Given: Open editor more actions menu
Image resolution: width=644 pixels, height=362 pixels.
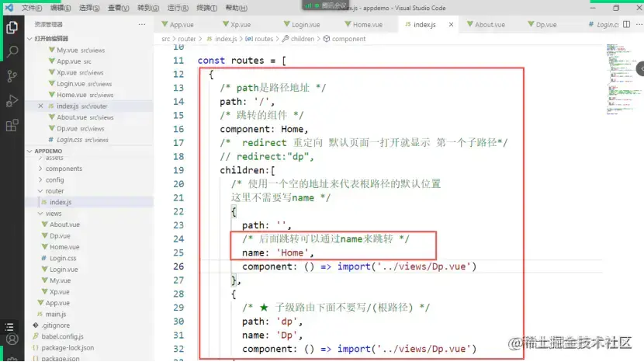Looking at the screenshot, I should (x=639, y=24).
